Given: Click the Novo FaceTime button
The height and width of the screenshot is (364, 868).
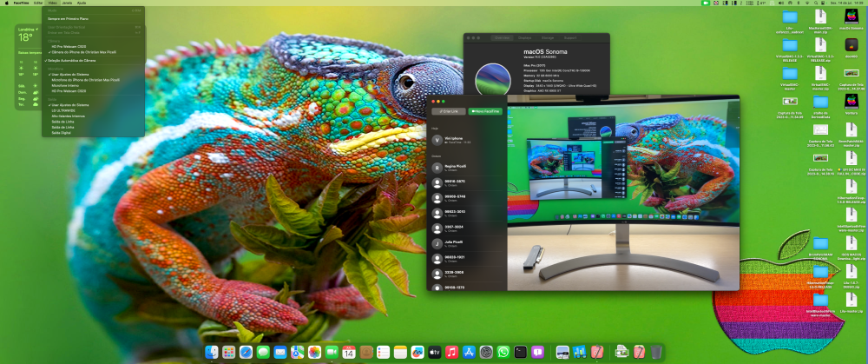Looking at the screenshot, I should [485, 111].
